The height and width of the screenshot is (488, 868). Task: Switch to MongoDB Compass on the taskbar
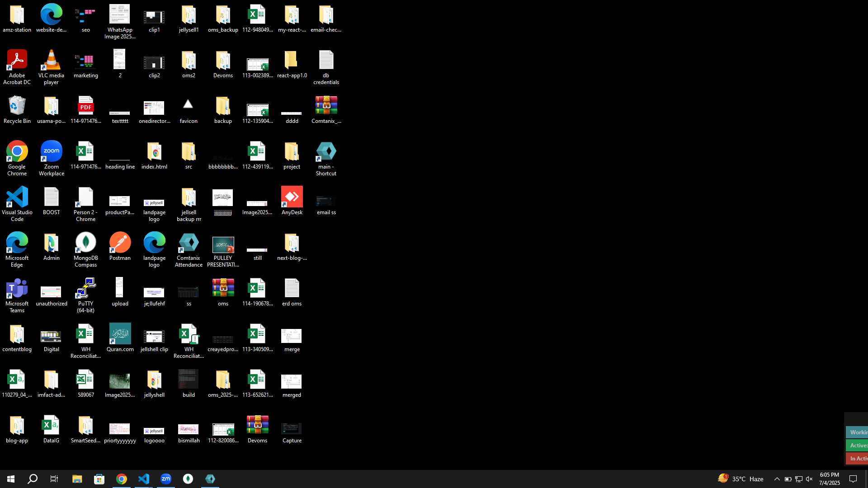click(188, 479)
